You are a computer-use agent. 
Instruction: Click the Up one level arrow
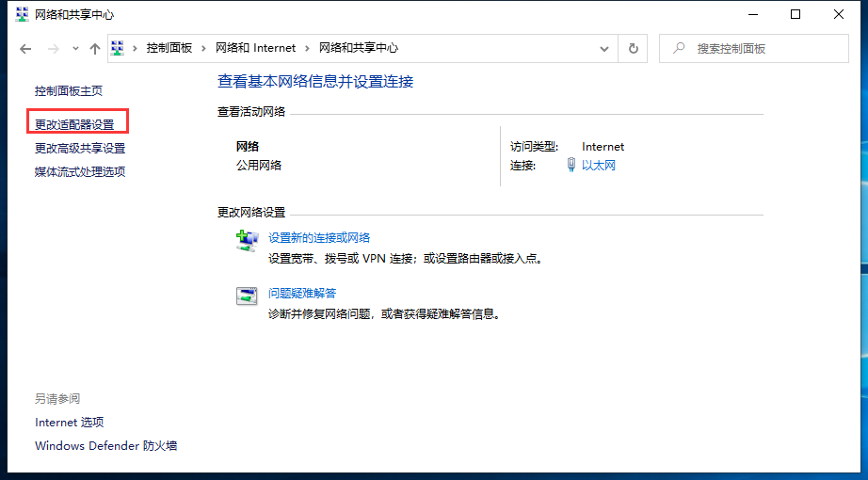pyautogui.click(x=94, y=48)
